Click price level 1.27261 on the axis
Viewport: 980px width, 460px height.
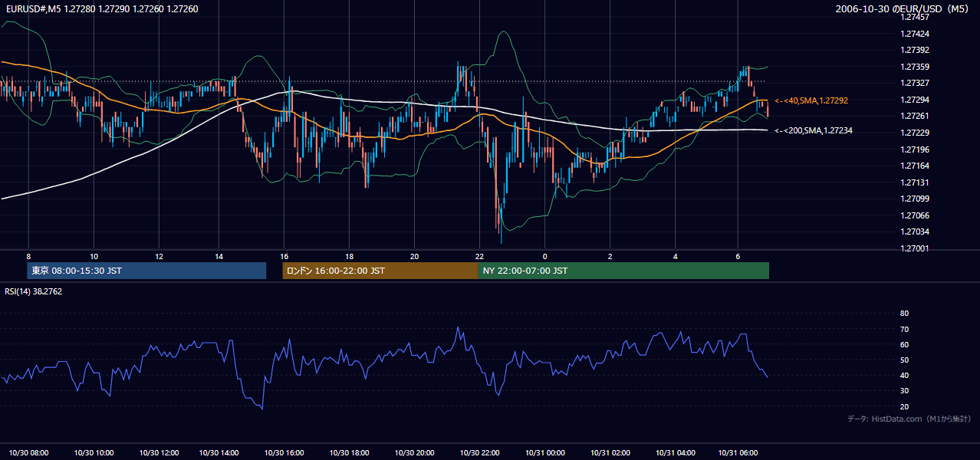[914, 116]
